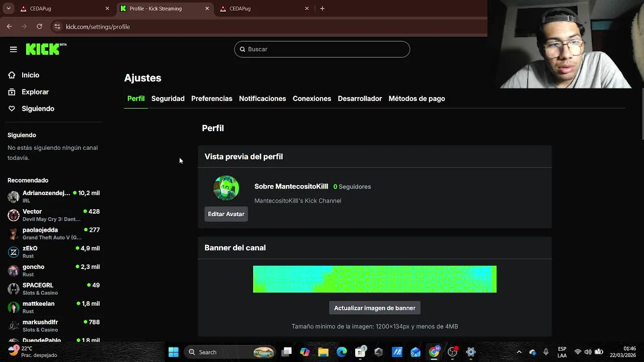The width and height of the screenshot is (644, 362).
Task: Open the Windows Start menu
Action: coord(174,352)
